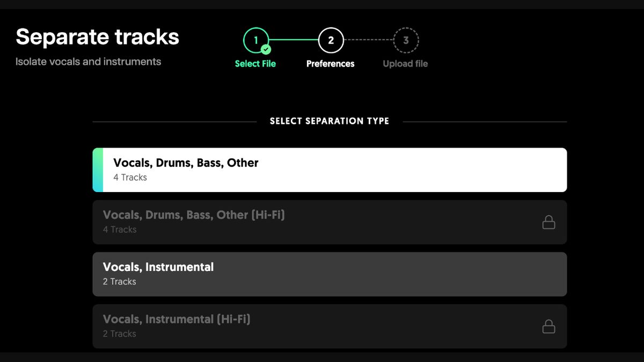644x362 pixels.
Task: Switch to the Preferences step
Action: coord(331,63)
